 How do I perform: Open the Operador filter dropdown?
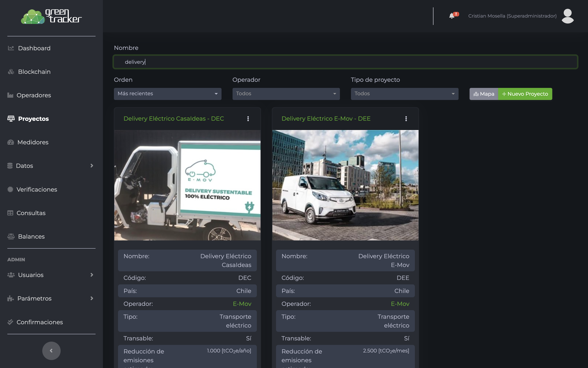pyautogui.click(x=286, y=94)
